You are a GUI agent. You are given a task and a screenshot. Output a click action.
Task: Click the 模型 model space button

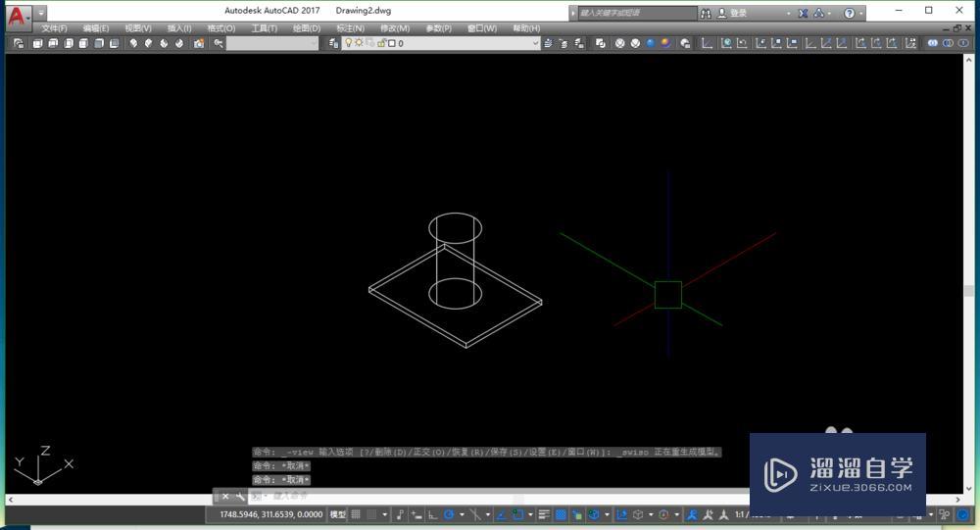pyautogui.click(x=338, y=514)
